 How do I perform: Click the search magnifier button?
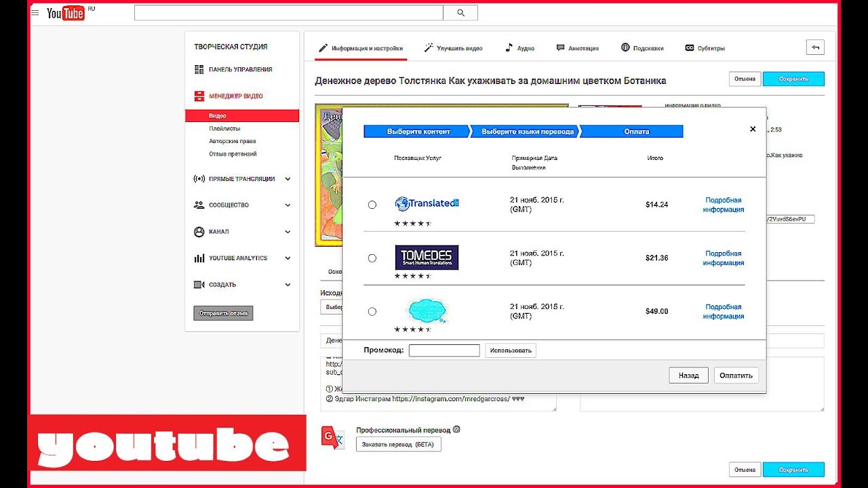(460, 13)
